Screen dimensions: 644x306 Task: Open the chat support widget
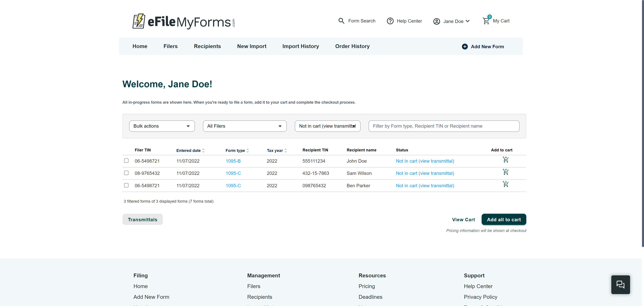tap(621, 285)
